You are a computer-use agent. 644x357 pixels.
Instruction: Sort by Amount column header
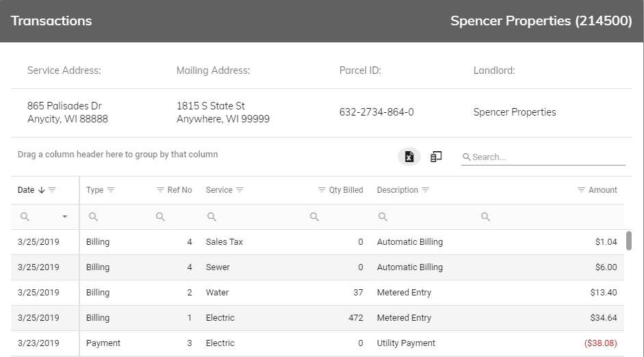click(602, 190)
